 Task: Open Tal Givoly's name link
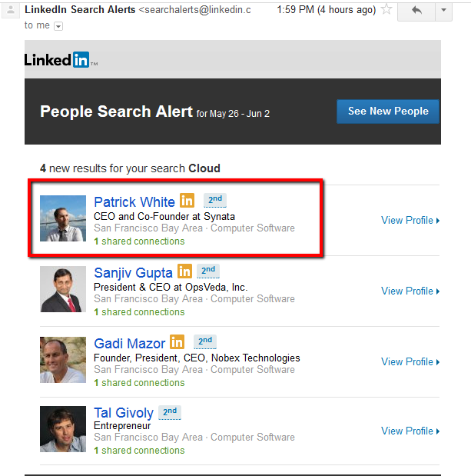pyautogui.click(x=124, y=413)
